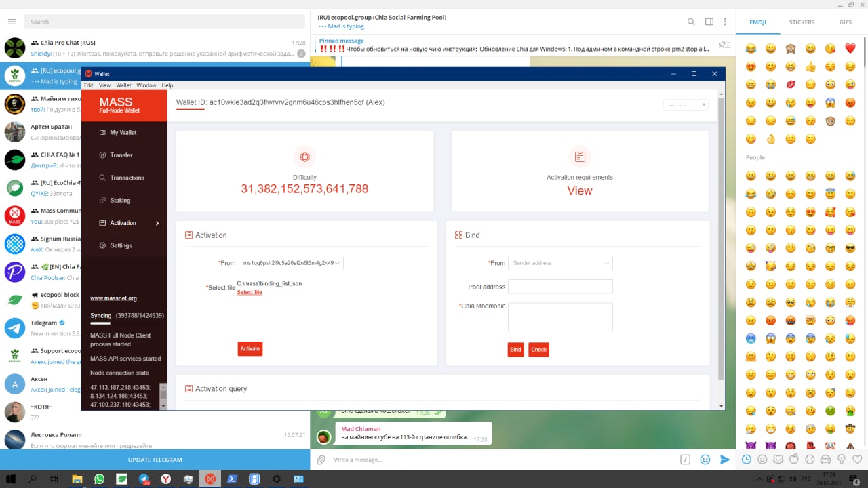Click Chia Mnemonic text area
The height and width of the screenshot is (488, 868).
(560, 317)
